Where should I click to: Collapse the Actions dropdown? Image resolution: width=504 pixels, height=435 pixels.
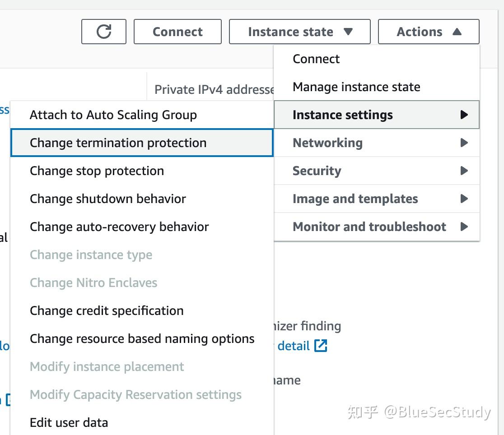tap(428, 32)
